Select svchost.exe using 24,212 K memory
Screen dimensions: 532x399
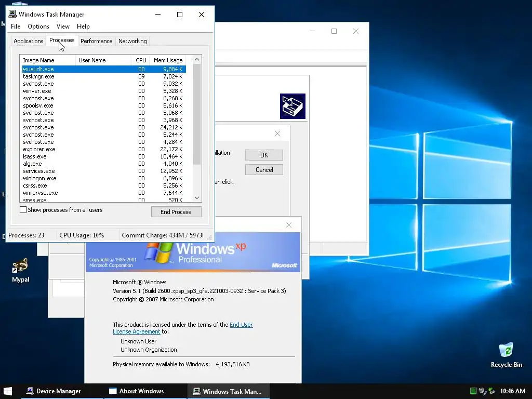click(104, 127)
